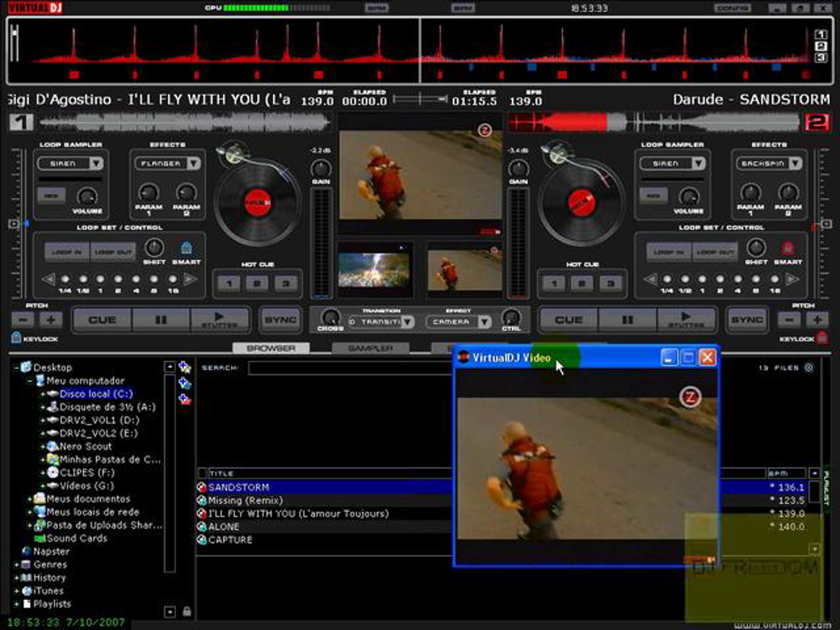Click zoom level 1 beside the waveform
Viewport: 840px width, 630px height.
[x=821, y=35]
